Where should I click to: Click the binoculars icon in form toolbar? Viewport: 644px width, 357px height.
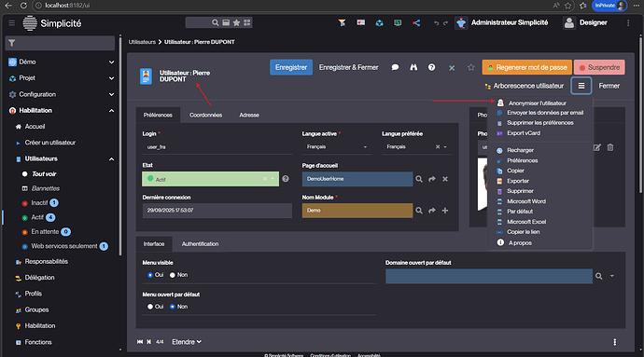click(x=413, y=67)
